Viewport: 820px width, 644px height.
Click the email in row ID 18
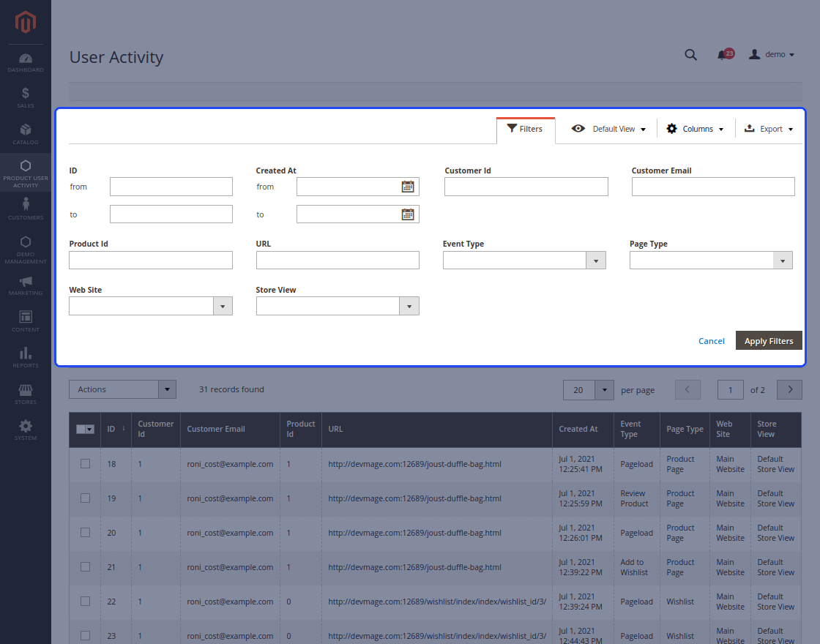(230, 464)
